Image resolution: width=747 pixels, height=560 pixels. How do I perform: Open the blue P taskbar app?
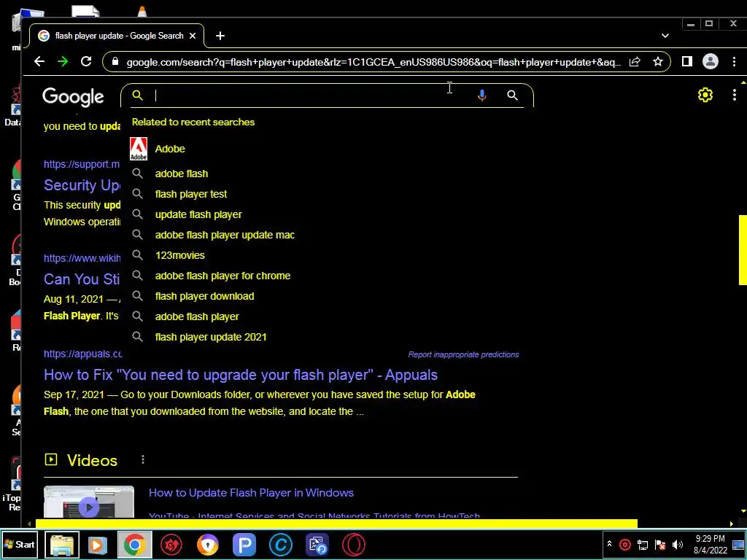(x=244, y=545)
